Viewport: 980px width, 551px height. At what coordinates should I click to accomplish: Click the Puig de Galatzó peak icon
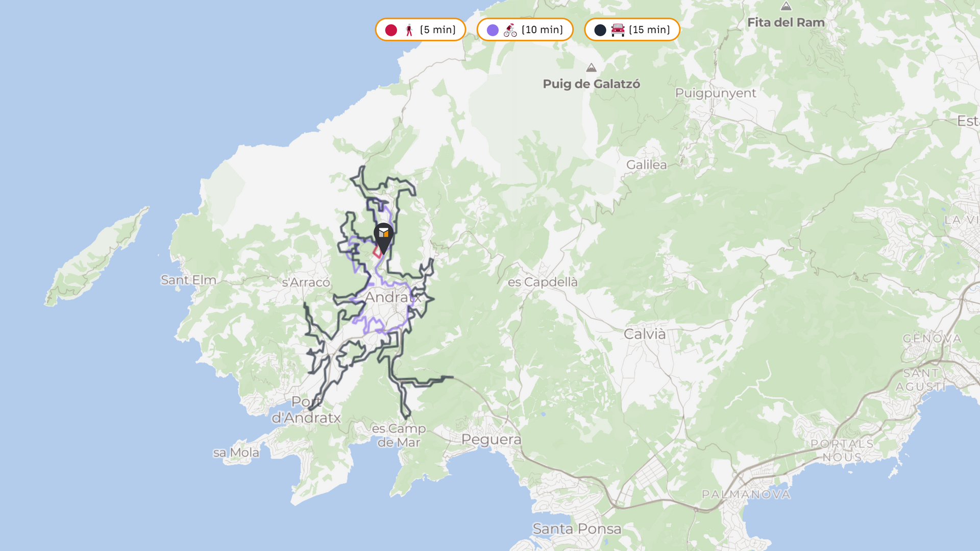coord(591,68)
